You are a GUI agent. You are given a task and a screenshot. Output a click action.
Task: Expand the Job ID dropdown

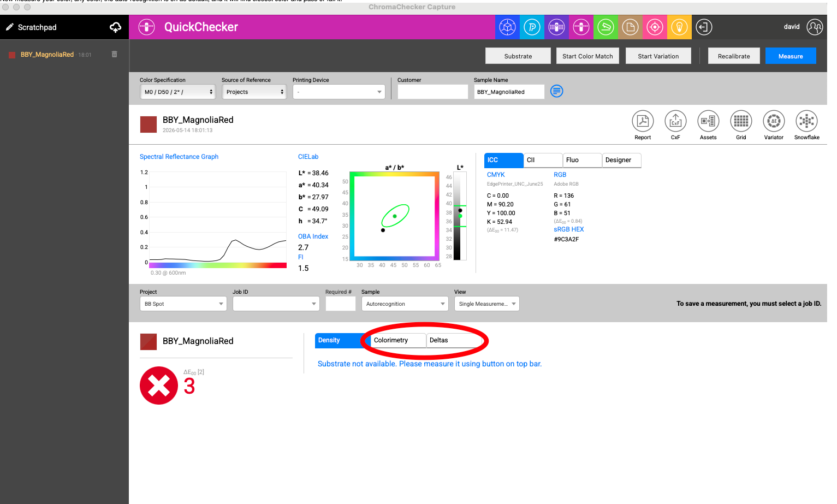click(x=276, y=304)
